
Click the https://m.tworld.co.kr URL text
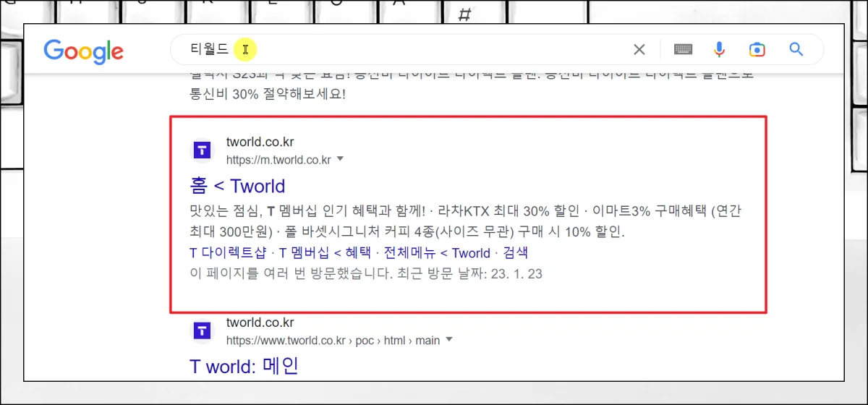278,160
